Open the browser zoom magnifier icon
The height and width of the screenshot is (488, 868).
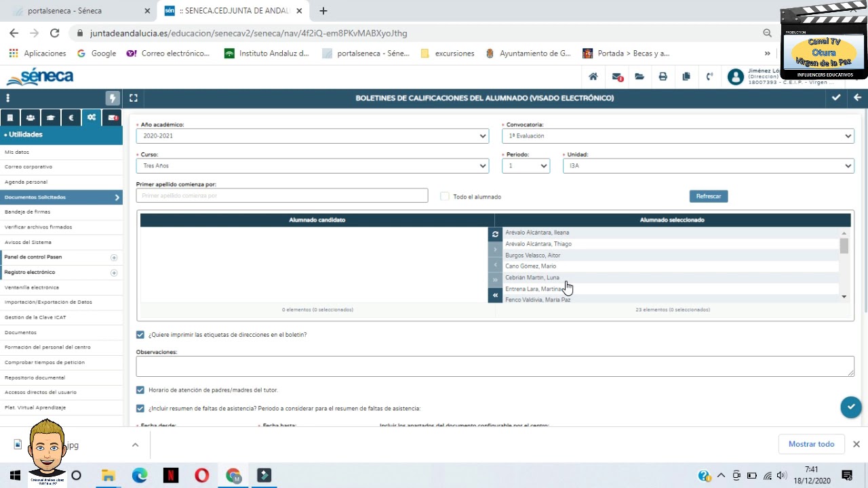point(767,33)
